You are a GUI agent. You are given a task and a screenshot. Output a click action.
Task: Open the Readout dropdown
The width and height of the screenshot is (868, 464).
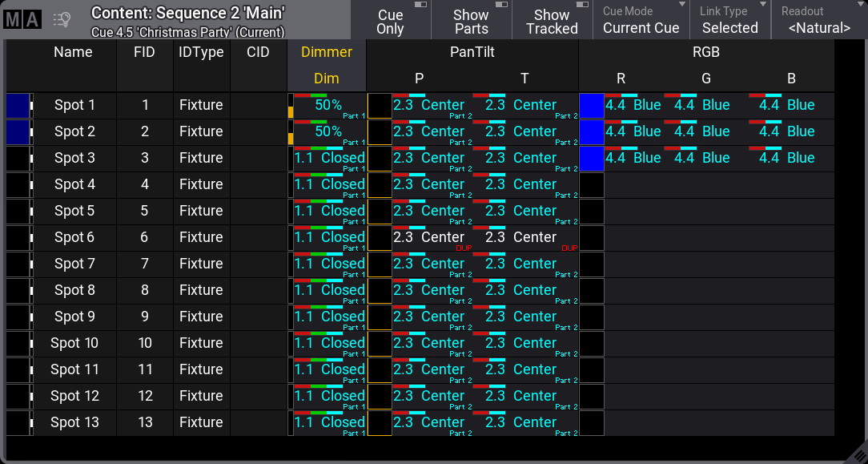tap(818, 21)
